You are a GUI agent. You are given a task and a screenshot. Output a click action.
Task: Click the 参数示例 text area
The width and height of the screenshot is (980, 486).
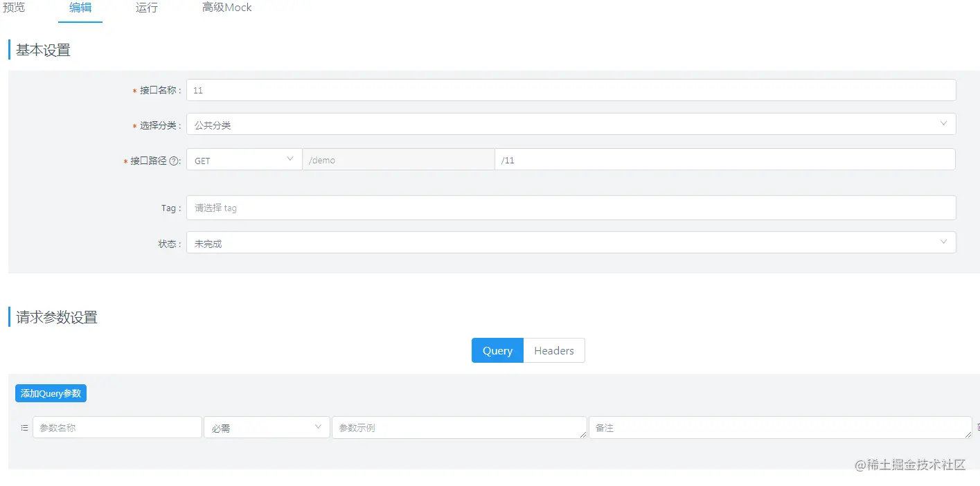[459, 427]
